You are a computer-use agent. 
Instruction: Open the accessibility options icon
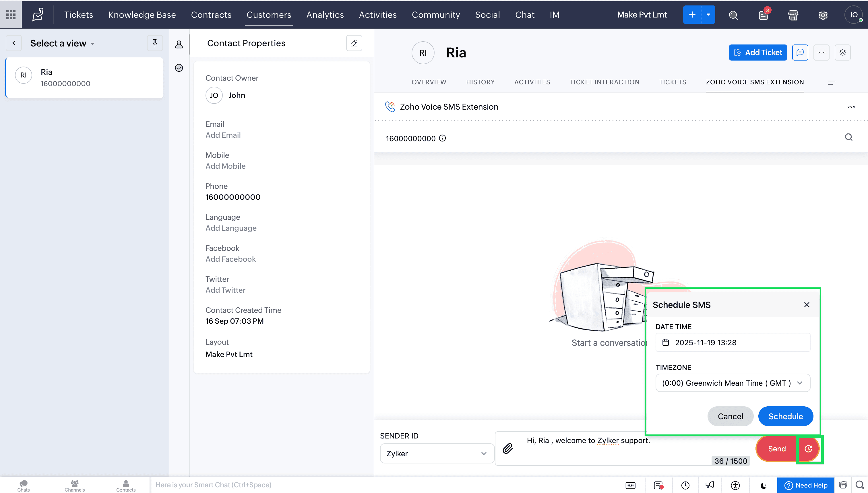pos(735,485)
